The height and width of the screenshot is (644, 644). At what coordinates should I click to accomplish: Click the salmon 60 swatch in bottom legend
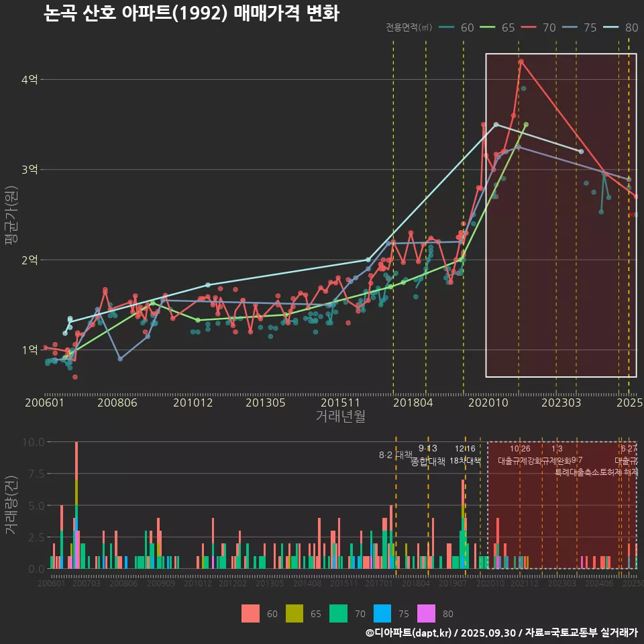pos(250,613)
